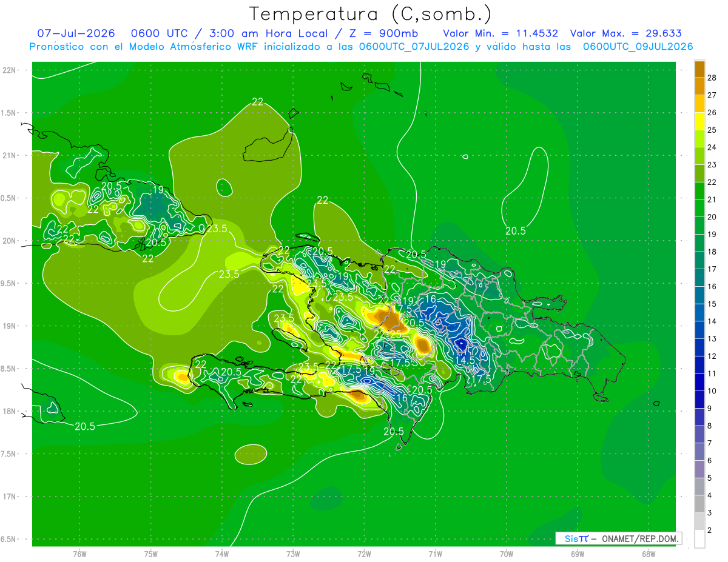The width and height of the screenshot is (728, 562).
Task: Click the "22N" latitude axis label
Action: click(10, 70)
